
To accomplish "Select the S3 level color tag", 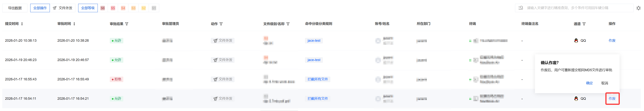I will (x=133, y=8).
